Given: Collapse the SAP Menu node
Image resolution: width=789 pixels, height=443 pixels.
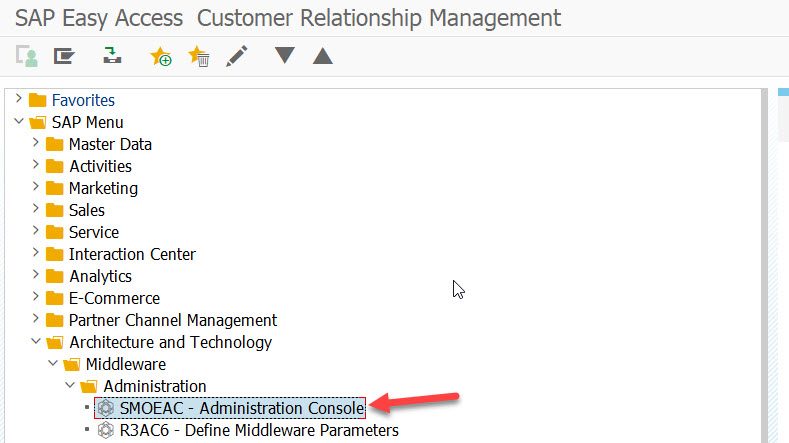Looking at the screenshot, I should point(19,122).
